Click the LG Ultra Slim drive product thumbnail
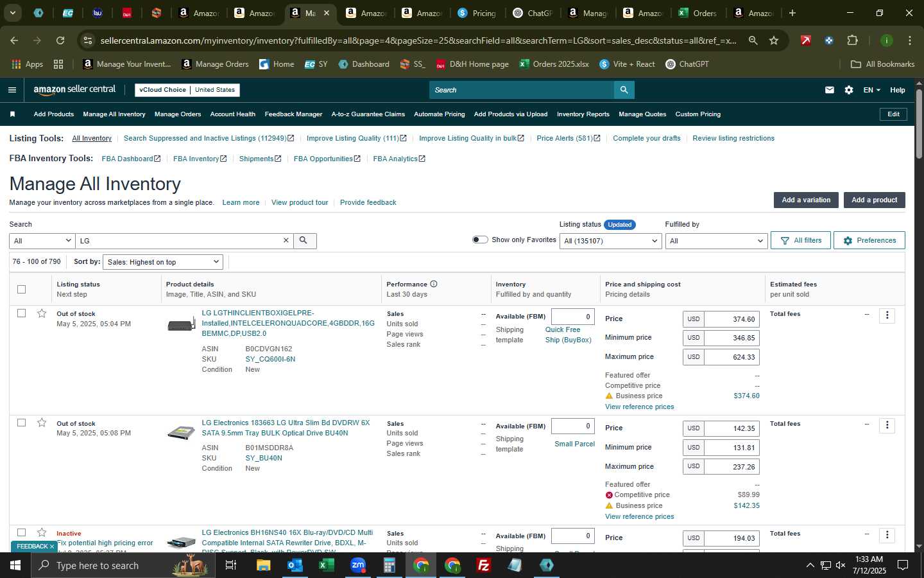Screen dimensions: 924x578 pyautogui.click(x=181, y=433)
